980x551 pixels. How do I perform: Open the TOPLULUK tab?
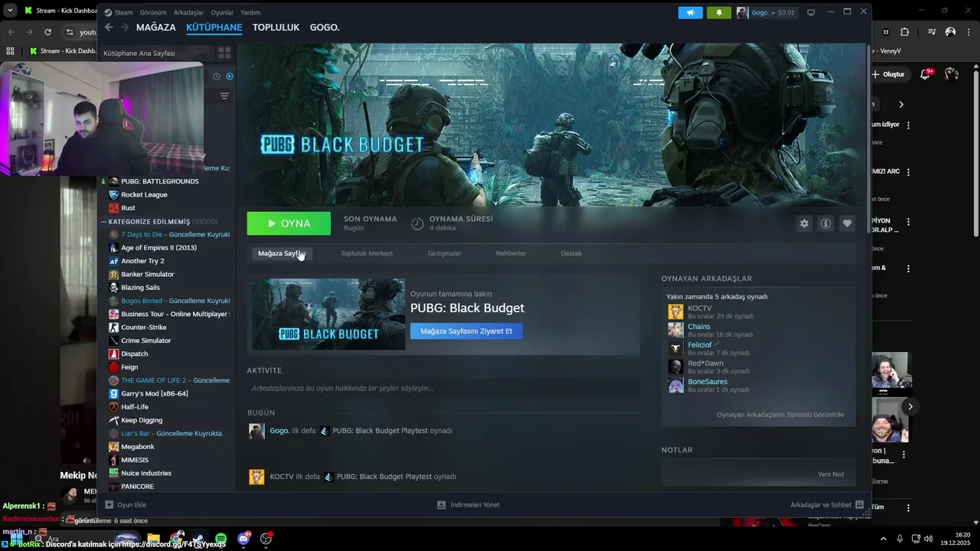[276, 27]
